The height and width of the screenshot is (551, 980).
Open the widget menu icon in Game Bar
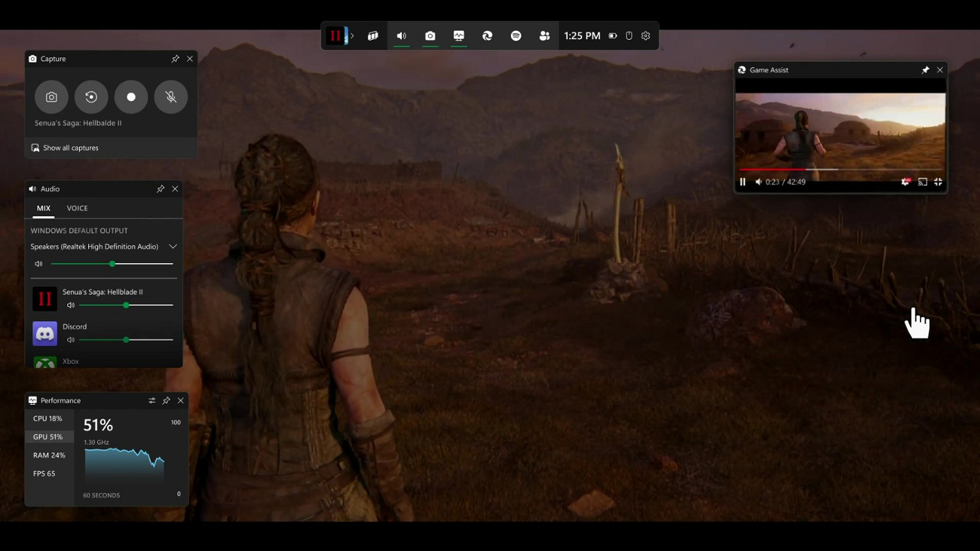tap(373, 36)
